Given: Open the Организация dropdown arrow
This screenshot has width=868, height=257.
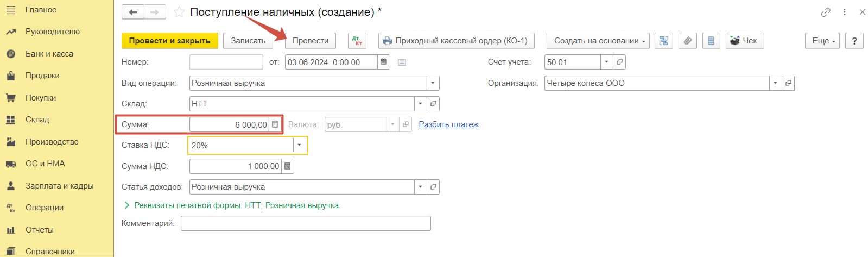Looking at the screenshot, I should tap(775, 83).
